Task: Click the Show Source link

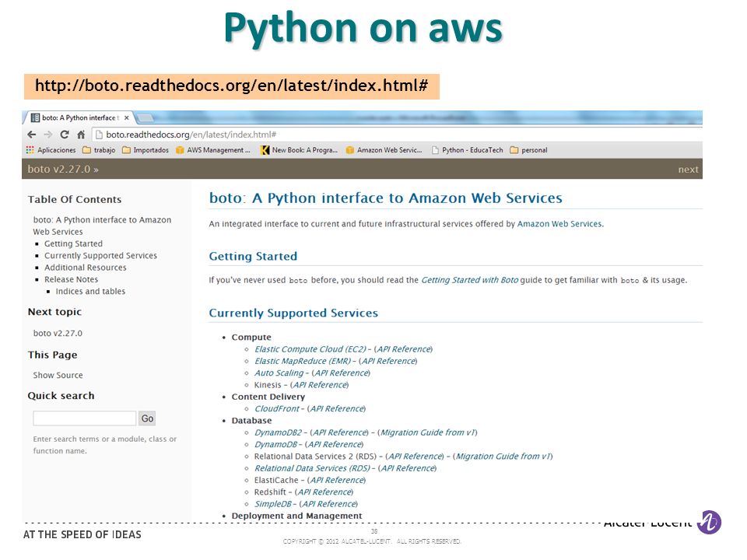Action: 58,375
